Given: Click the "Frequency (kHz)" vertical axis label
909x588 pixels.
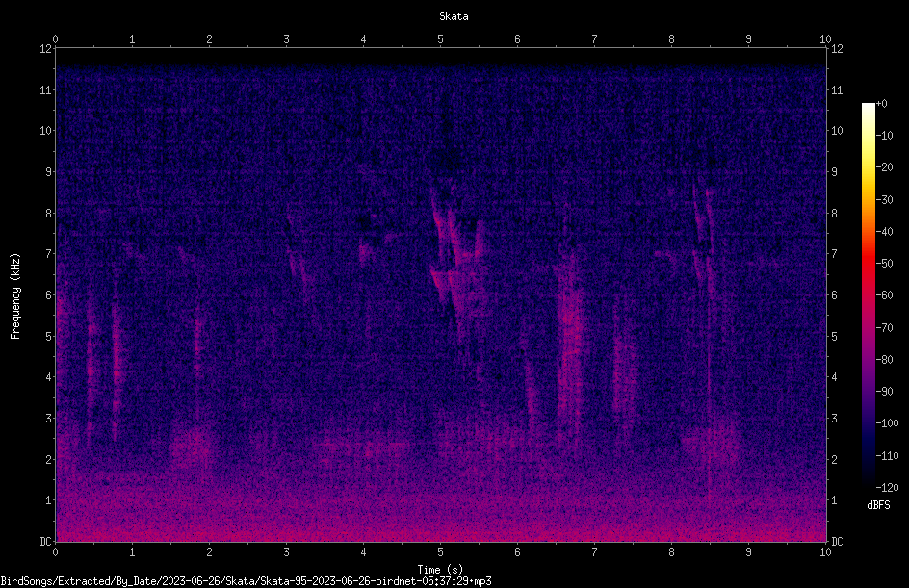Looking at the screenshot, I should [15, 296].
